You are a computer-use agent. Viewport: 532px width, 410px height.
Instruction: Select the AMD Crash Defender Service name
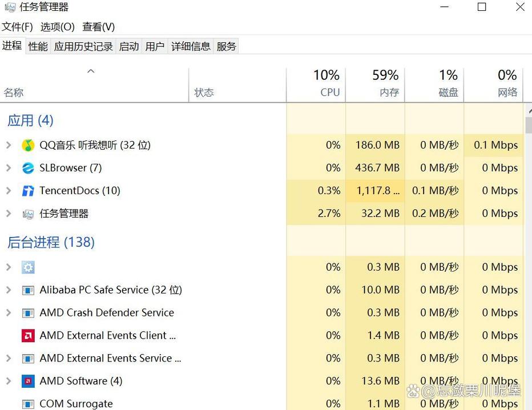pyautogui.click(x=107, y=312)
